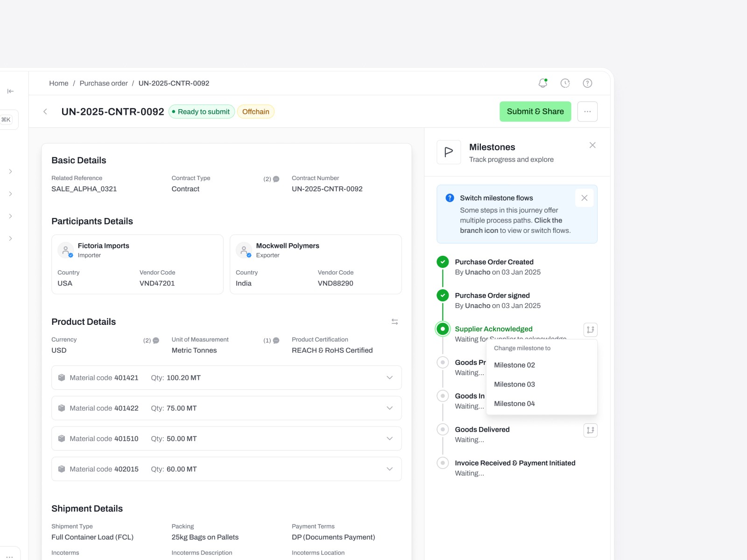This screenshot has width=747, height=560.
Task: Open the notifications bell
Action: coord(543,83)
